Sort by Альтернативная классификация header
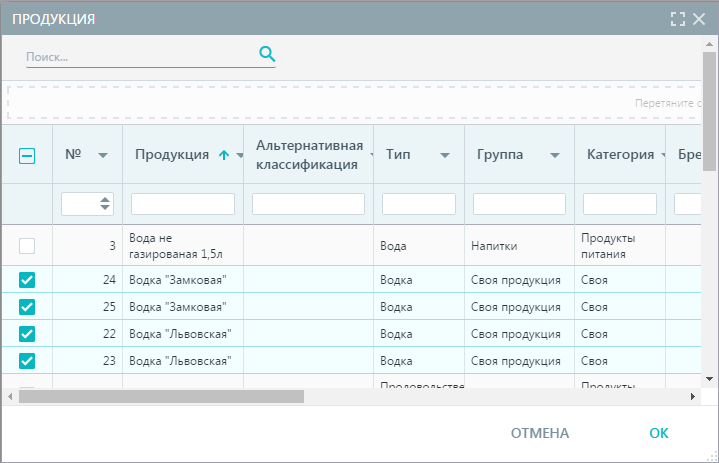The height and width of the screenshot is (463, 719). [x=310, y=155]
